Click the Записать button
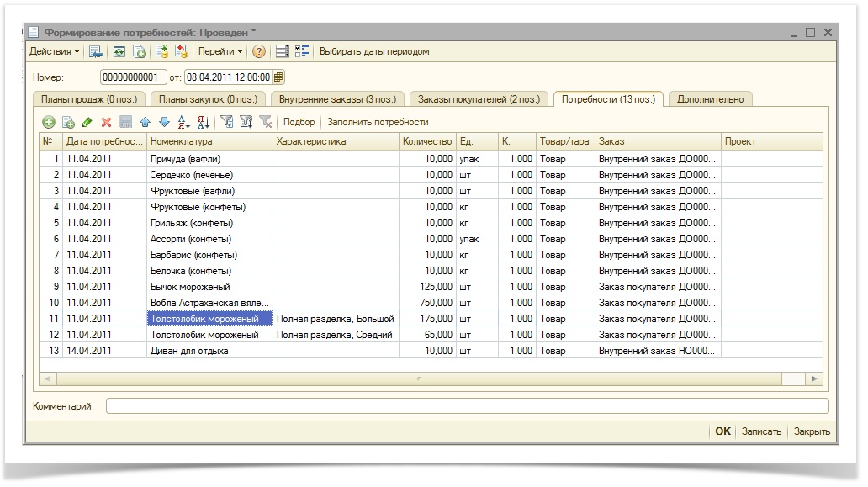The width and height of the screenshot is (868, 487). coord(761,431)
